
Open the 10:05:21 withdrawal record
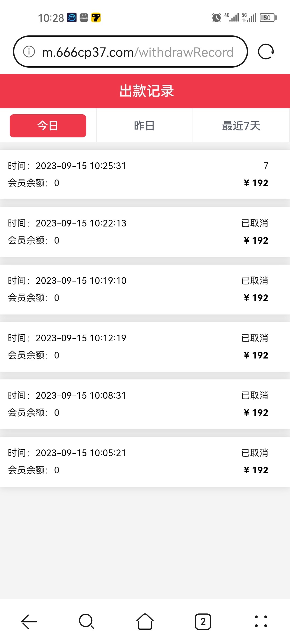point(145,462)
